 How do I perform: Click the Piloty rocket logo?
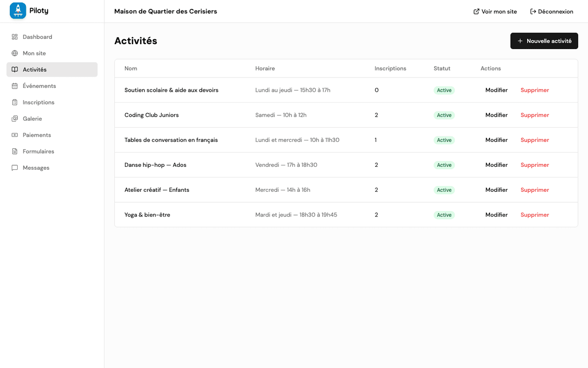tap(18, 10)
